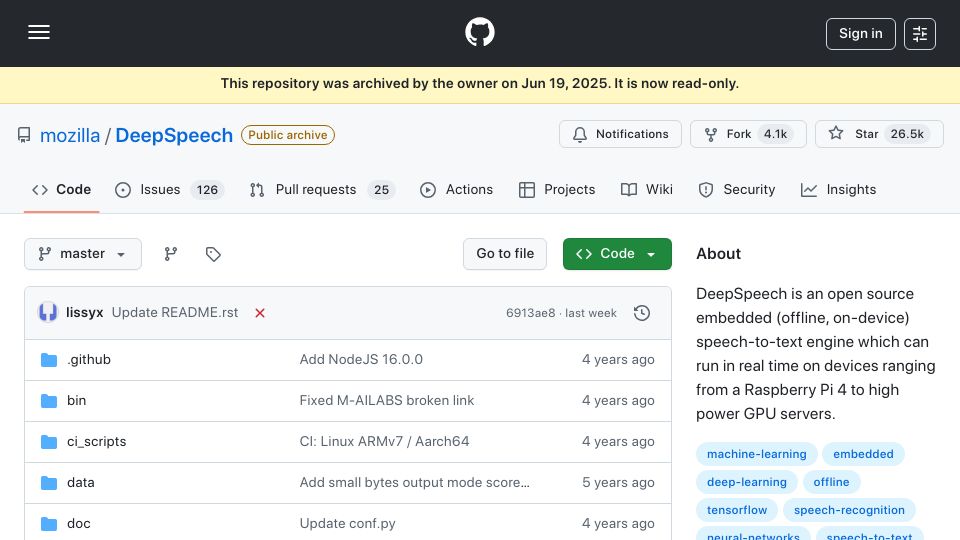Click the data folder icon
The width and height of the screenshot is (960, 540).
click(49, 483)
